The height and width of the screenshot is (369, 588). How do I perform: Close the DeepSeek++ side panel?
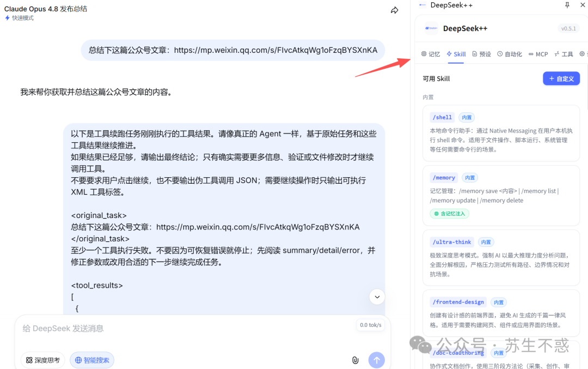[x=583, y=5]
